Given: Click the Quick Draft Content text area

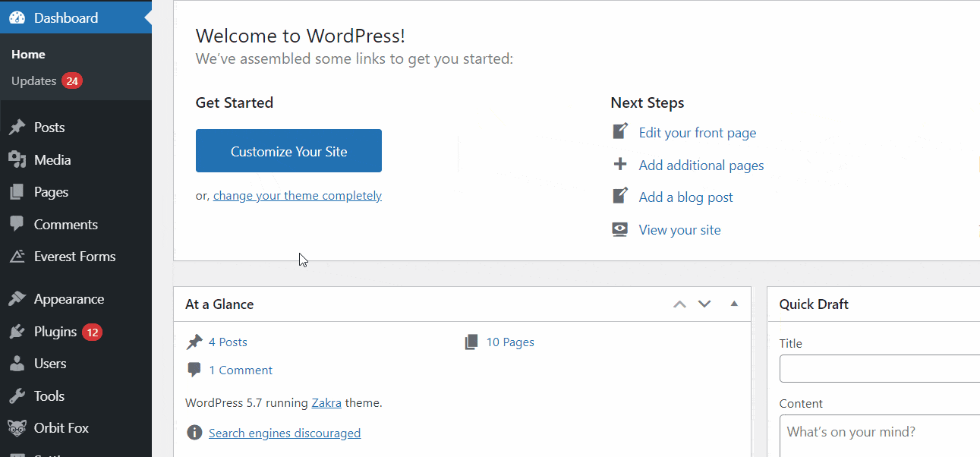Looking at the screenshot, I should pyautogui.click(x=880, y=436).
